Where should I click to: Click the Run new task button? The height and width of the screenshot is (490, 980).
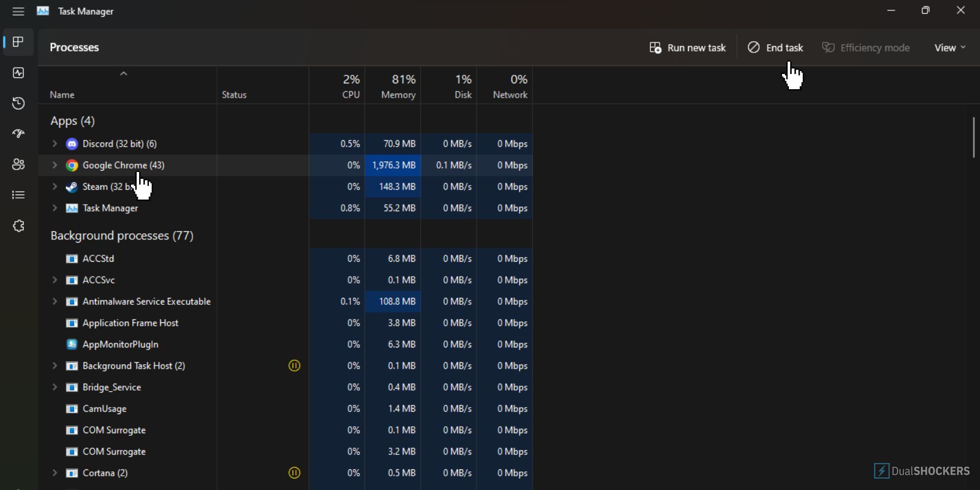point(687,48)
